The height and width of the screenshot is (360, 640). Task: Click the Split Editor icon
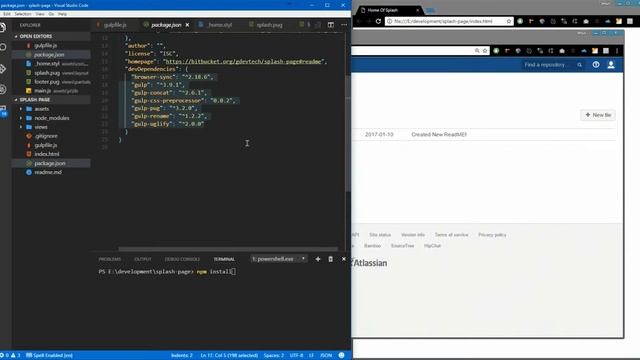pos(331,25)
